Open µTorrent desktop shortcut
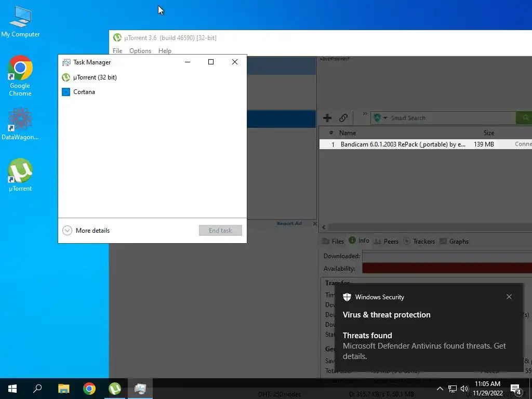The height and width of the screenshot is (399, 532). tap(20, 176)
